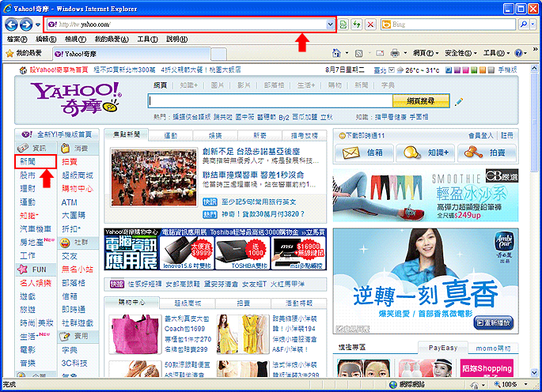The height and width of the screenshot is (392, 542).
Task: Expand the command bar overflow chevron
Action: [x=535, y=49]
